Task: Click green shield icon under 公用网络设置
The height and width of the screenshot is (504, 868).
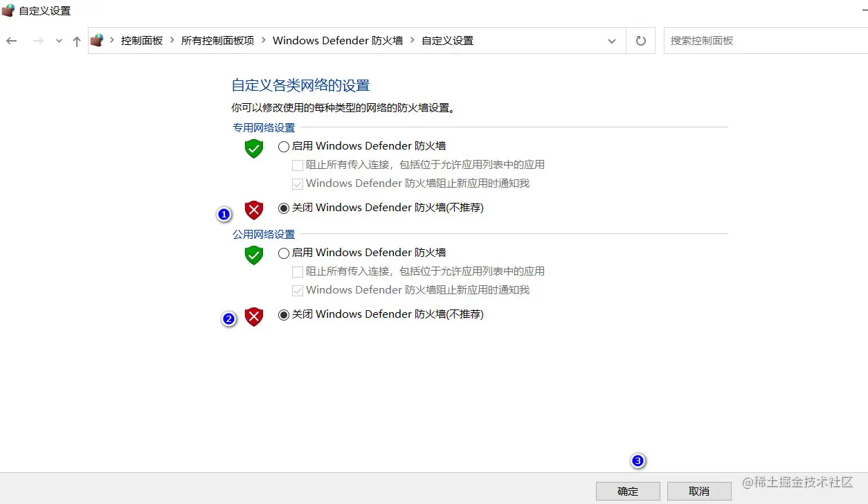Action: click(x=254, y=255)
